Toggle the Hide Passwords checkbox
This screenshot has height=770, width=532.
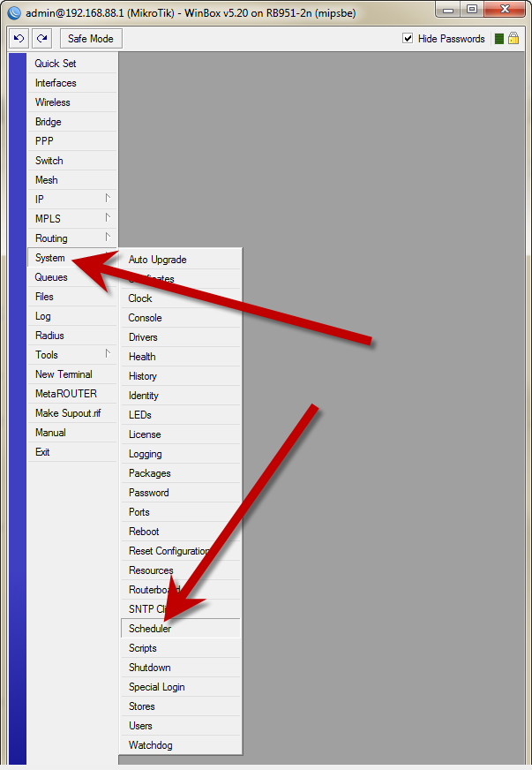click(x=408, y=39)
